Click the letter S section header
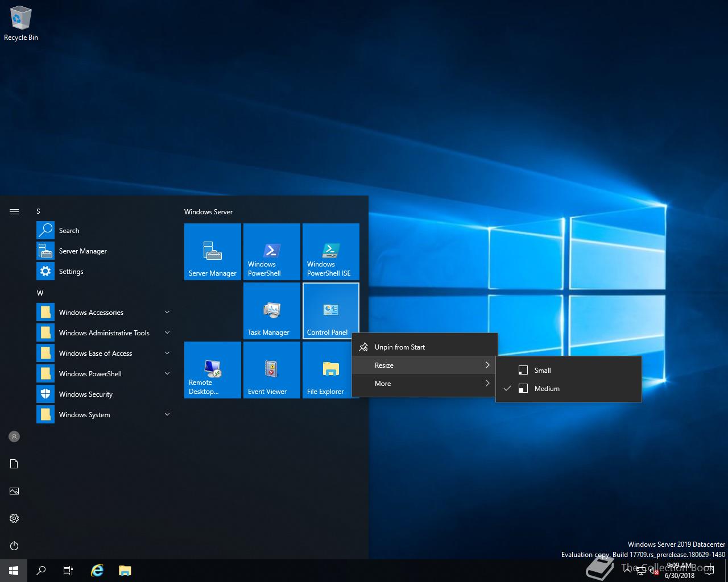The image size is (728, 582). click(39, 211)
